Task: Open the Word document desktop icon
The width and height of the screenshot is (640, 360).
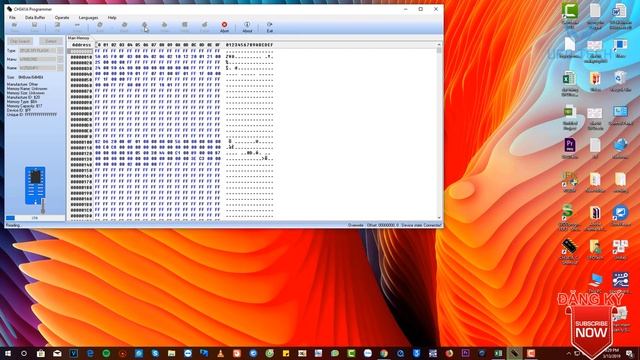Action: [x=620, y=16]
